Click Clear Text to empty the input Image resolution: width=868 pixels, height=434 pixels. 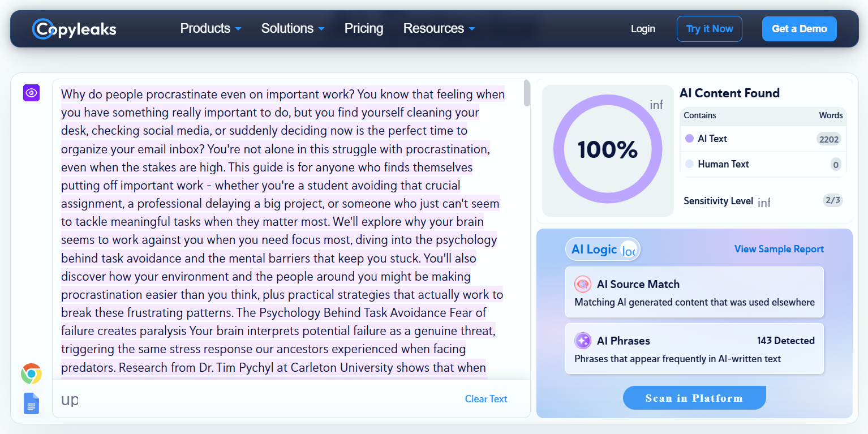485,398
